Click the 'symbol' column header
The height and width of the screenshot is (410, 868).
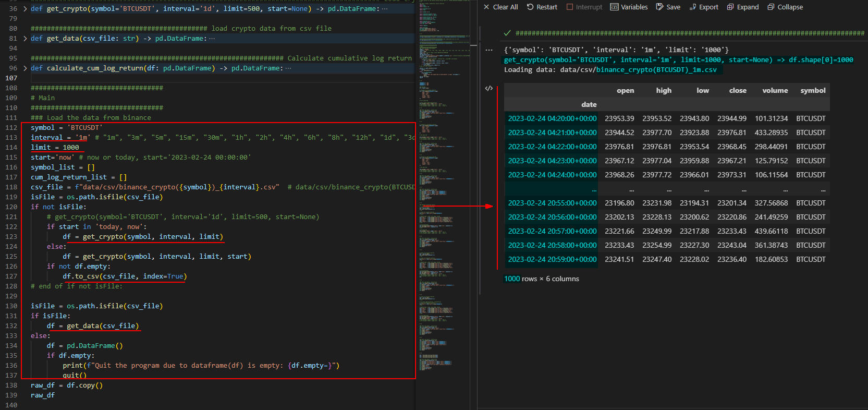pyautogui.click(x=813, y=91)
